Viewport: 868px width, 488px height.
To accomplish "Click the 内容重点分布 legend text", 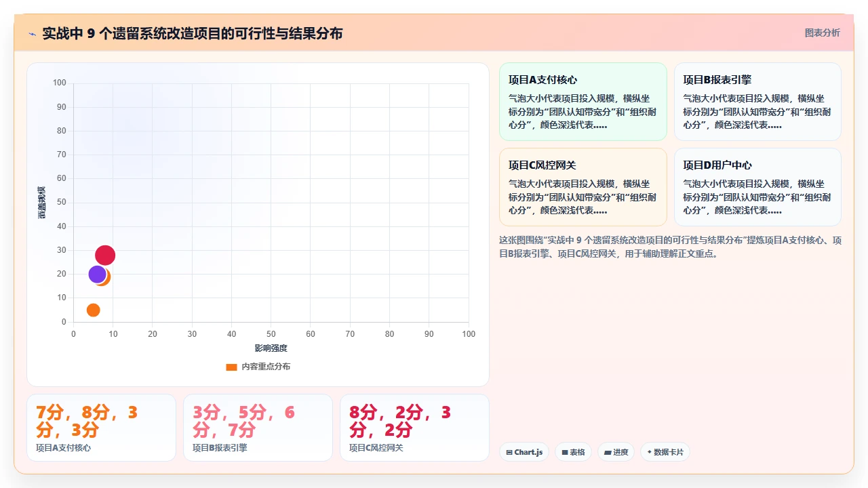I will [x=266, y=367].
